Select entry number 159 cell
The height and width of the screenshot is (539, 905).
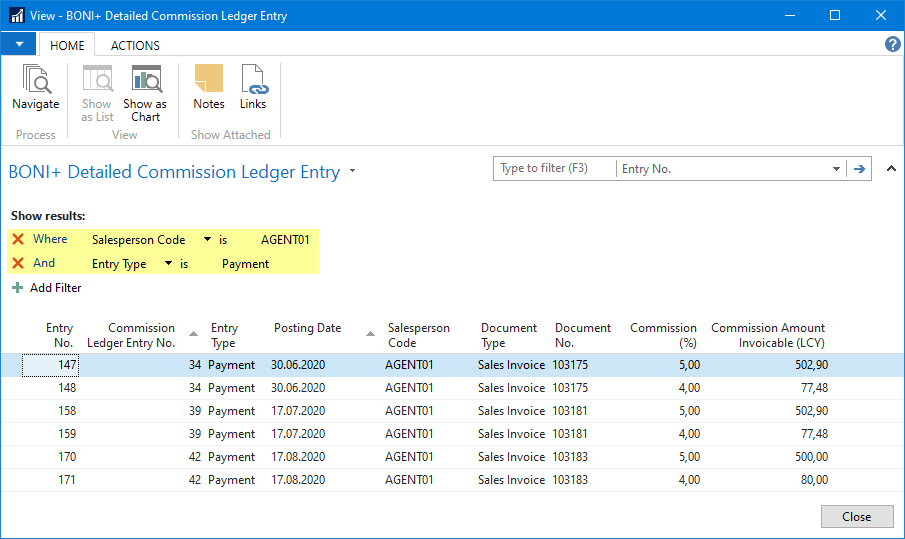coord(67,434)
